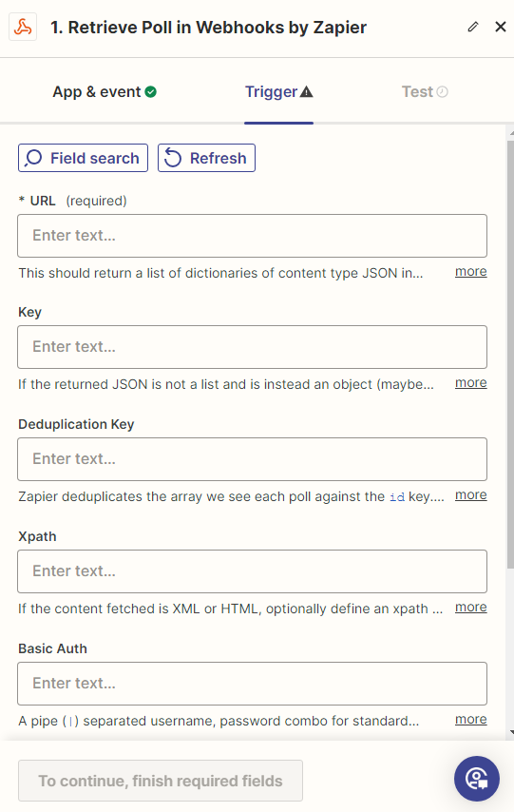This screenshot has height=812, width=514.
Task: Click the green check beside App & event
Action: click(151, 92)
